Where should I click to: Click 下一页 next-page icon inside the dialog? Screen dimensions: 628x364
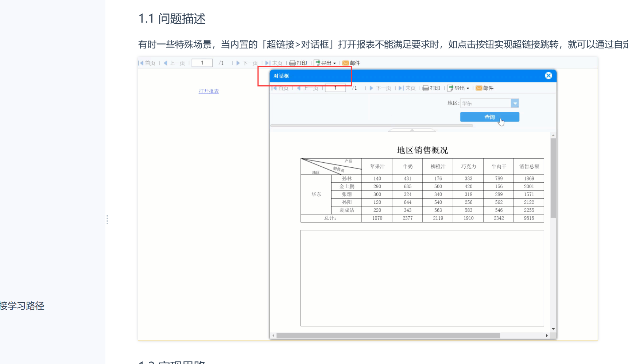[371, 88]
